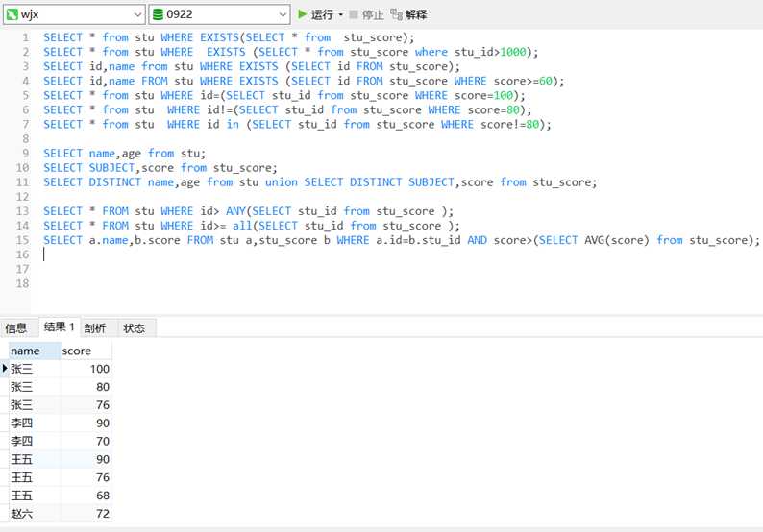Click the Explain (解释) button
This screenshot has width=763, height=532.
(x=408, y=15)
